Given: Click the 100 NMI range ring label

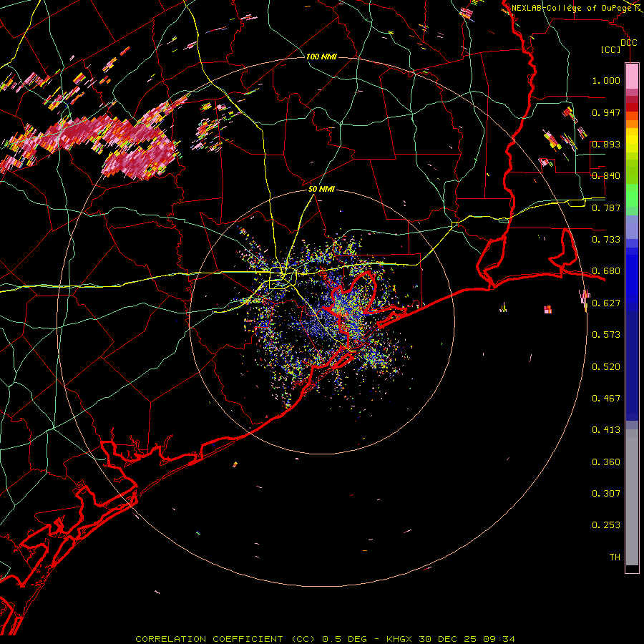Looking at the screenshot, I should (321, 57).
